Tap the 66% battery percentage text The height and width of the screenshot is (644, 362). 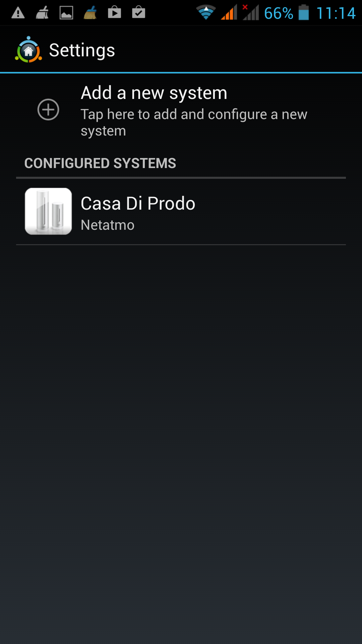(x=279, y=13)
